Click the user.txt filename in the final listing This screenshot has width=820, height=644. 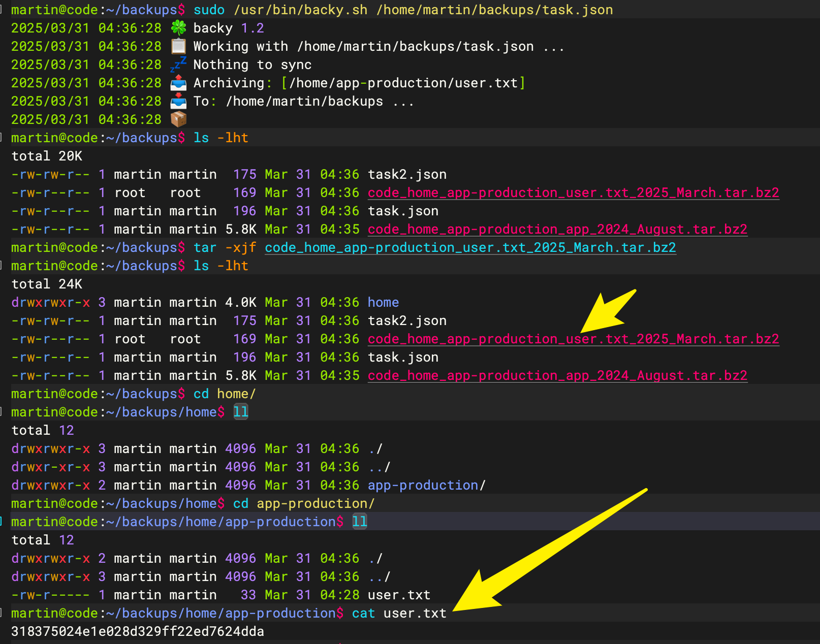coord(399,595)
